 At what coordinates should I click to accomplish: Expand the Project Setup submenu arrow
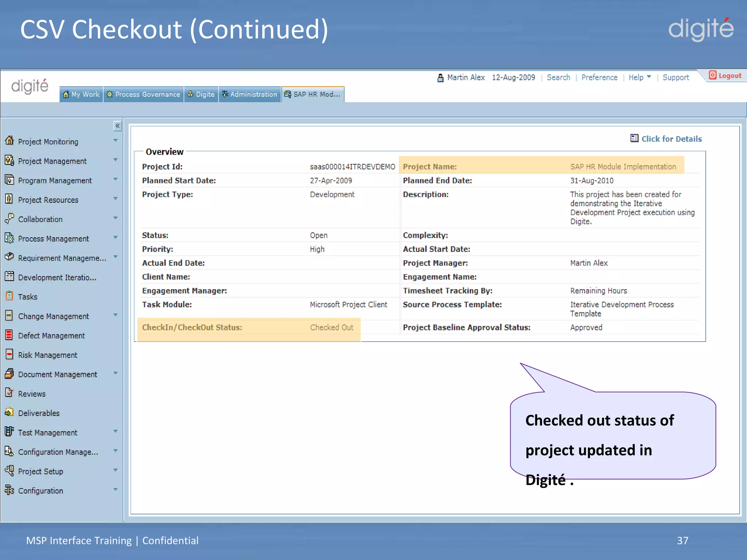(x=115, y=470)
